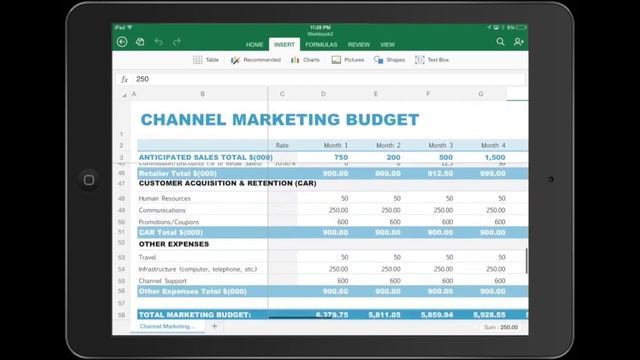Select row 48 header for Human Resources
This screenshot has width=640, height=360.
click(121, 198)
